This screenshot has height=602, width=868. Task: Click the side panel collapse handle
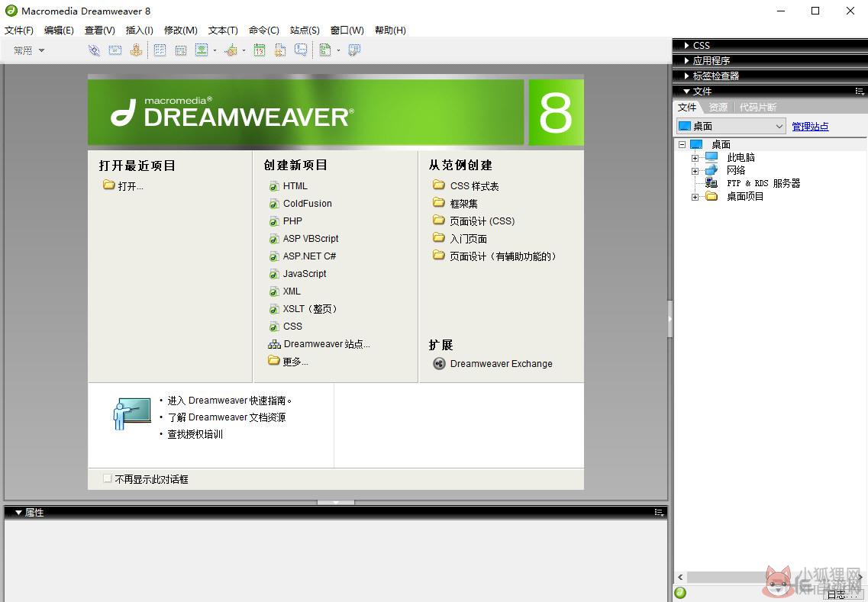pyautogui.click(x=670, y=319)
